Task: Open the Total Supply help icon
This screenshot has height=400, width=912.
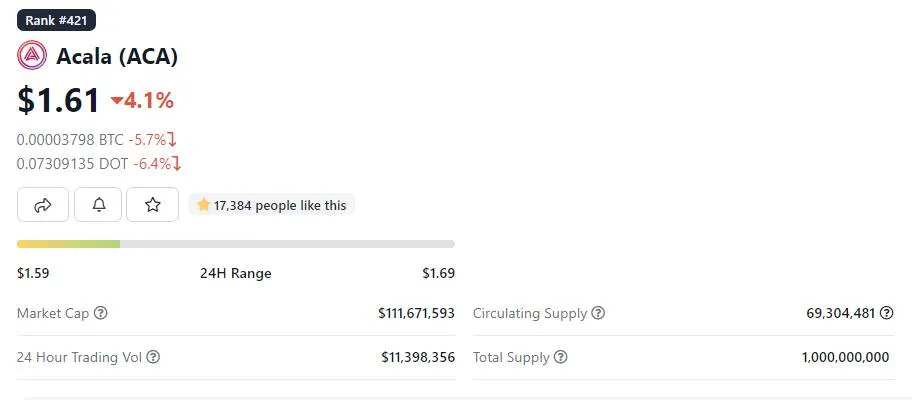Action: (x=560, y=357)
